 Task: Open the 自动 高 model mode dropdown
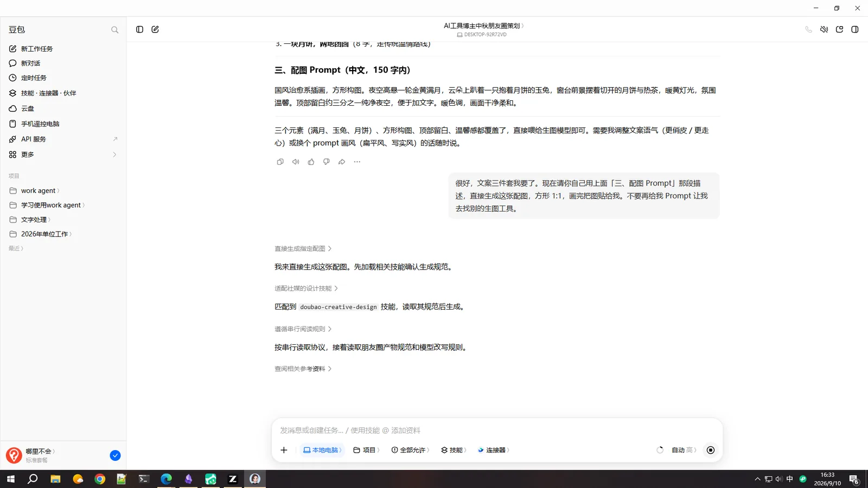(x=684, y=450)
